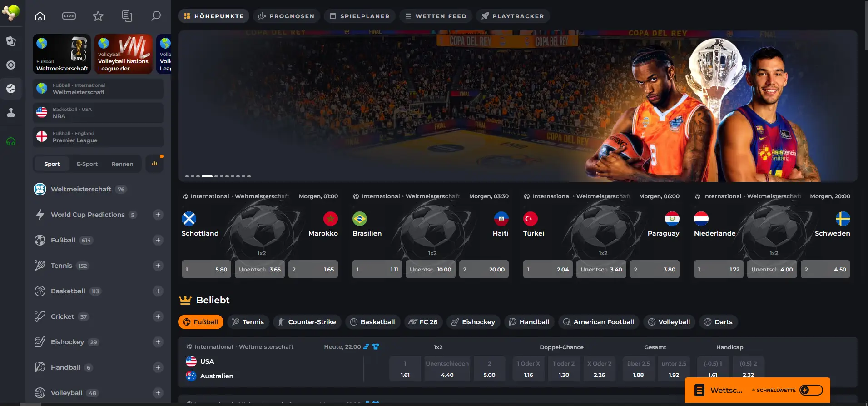868x406 pixels.
Task: Bet on Schottland win at 5.80
Action: (x=206, y=269)
